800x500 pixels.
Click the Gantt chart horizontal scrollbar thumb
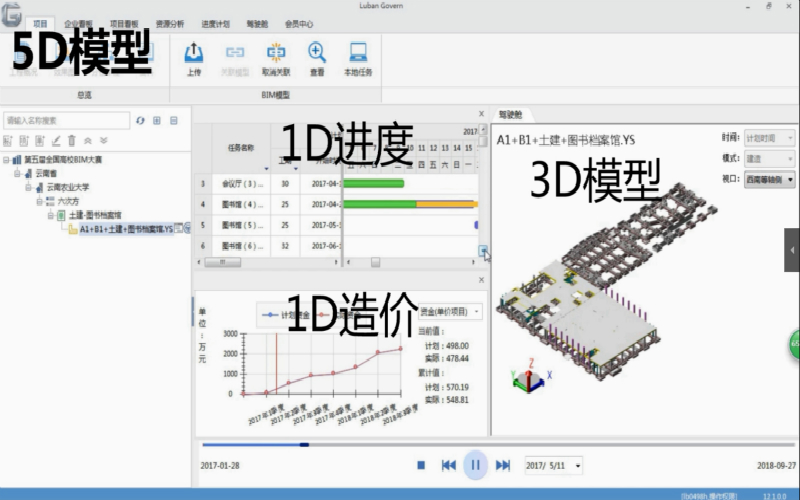click(x=376, y=262)
